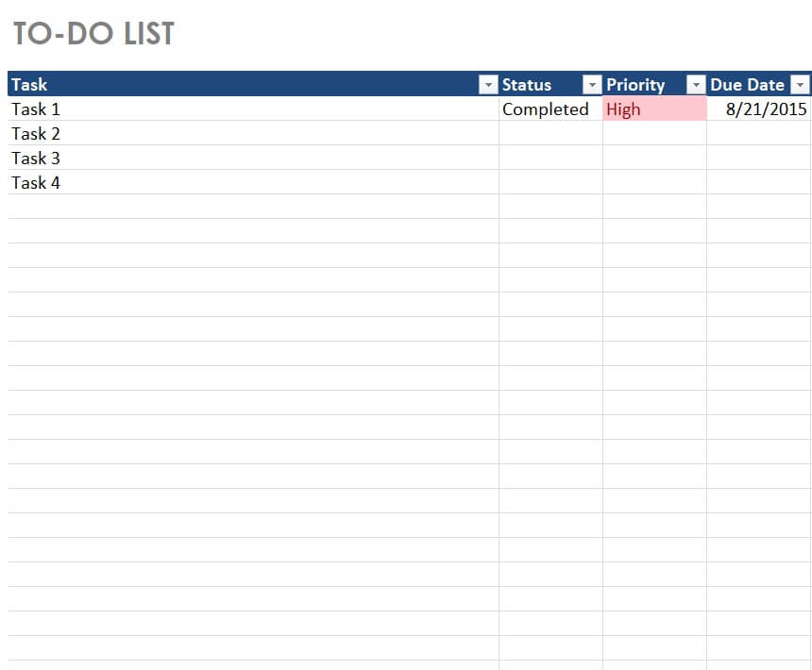Select the Task 3 cell
Viewport: 812px width, 670px height.
[36, 159]
